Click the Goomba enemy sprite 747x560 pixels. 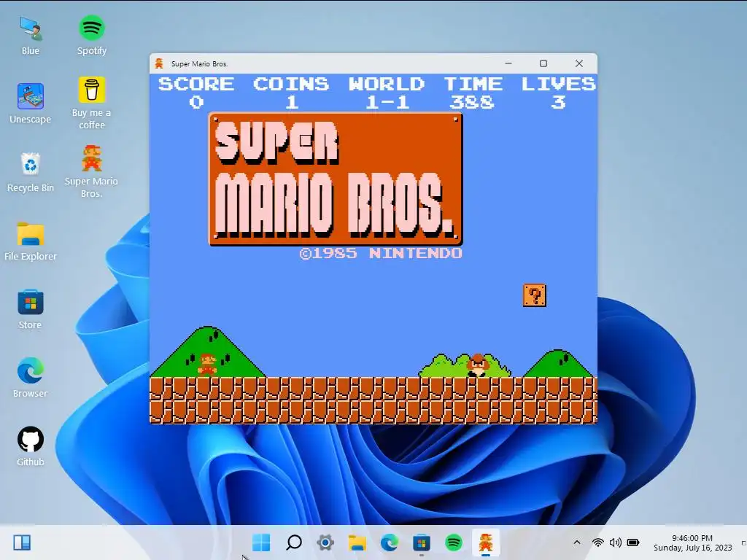(x=478, y=365)
